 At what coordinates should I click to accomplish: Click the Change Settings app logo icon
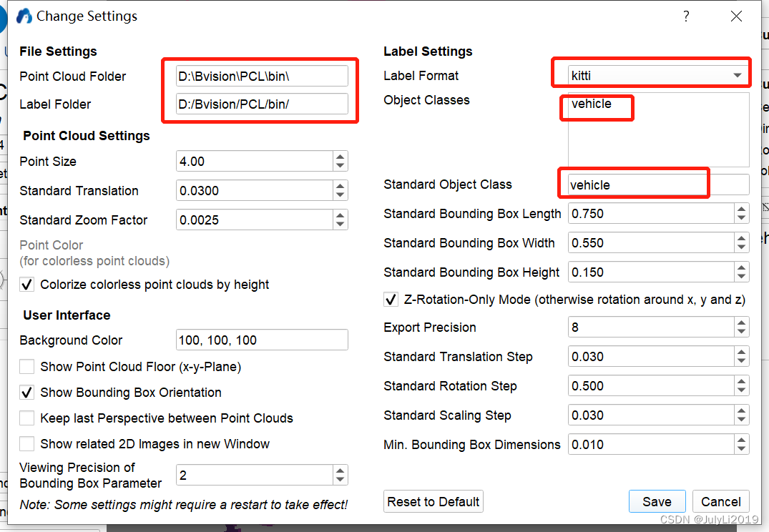click(24, 16)
